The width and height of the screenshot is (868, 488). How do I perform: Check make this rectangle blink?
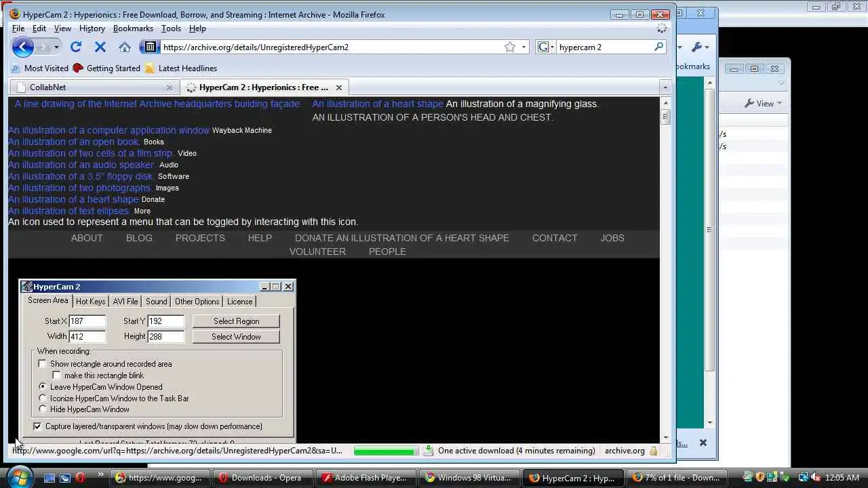[x=57, y=375]
